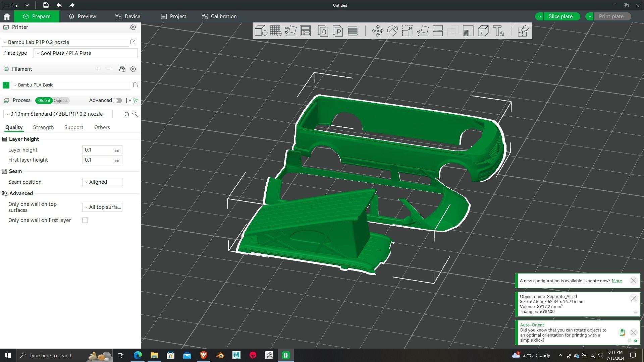Click the Undo arrow
The width and height of the screenshot is (644, 362).
point(59,5)
